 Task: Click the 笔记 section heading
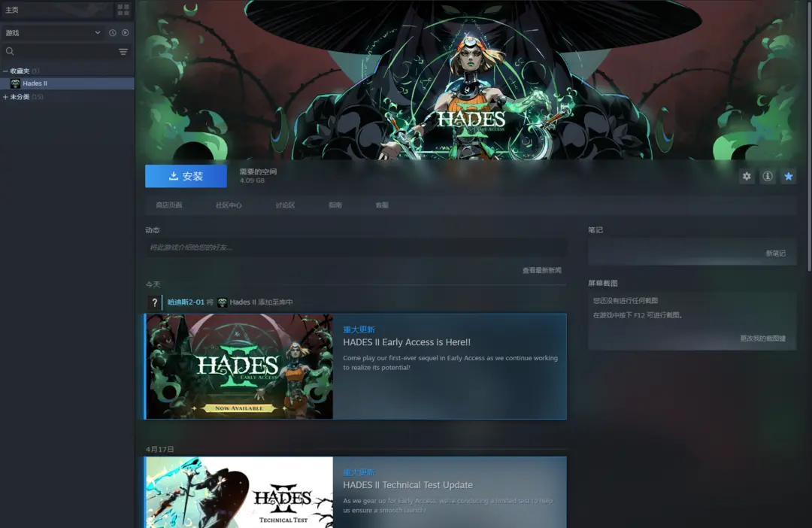(x=595, y=230)
